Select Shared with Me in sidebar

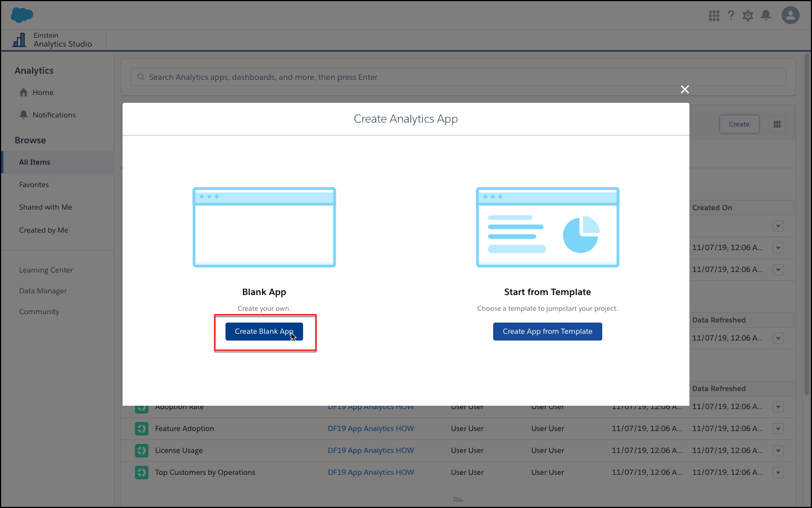pyautogui.click(x=46, y=207)
